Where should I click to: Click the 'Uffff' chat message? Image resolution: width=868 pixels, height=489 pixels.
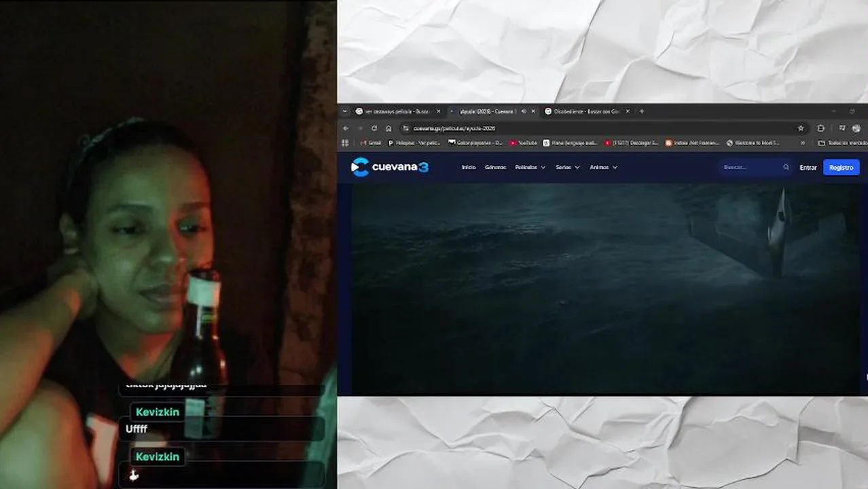pyautogui.click(x=137, y=429)
